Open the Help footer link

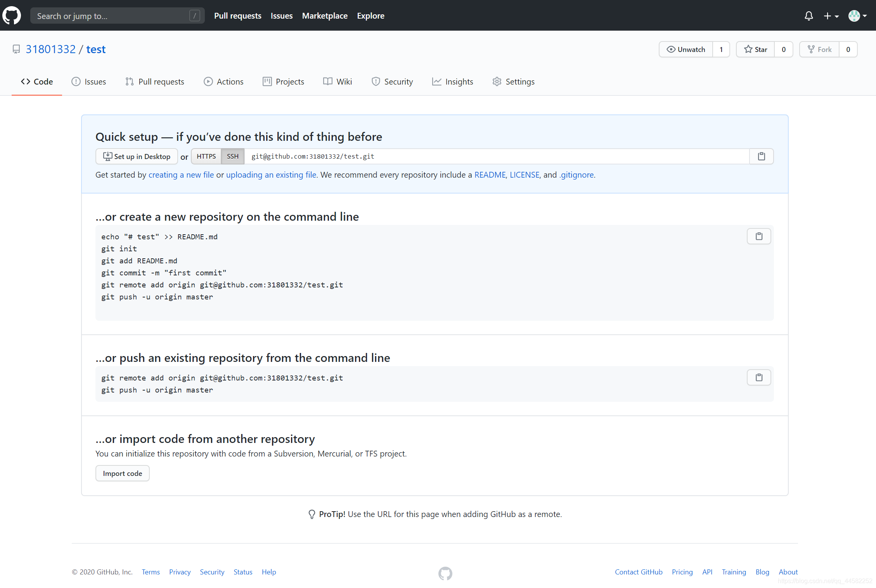tap(269, 572)
